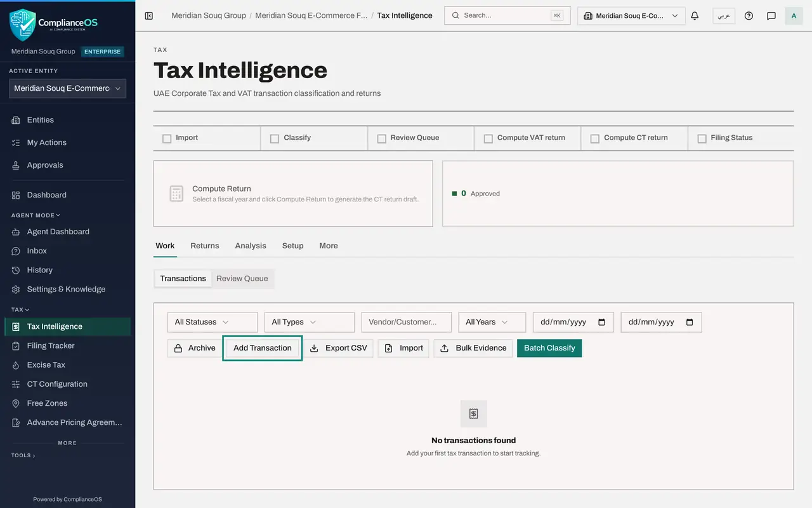The height and width of the screenshot is (508, 812).
Task: Check the Filing Status checkbox
Action: tap(702, 138)
